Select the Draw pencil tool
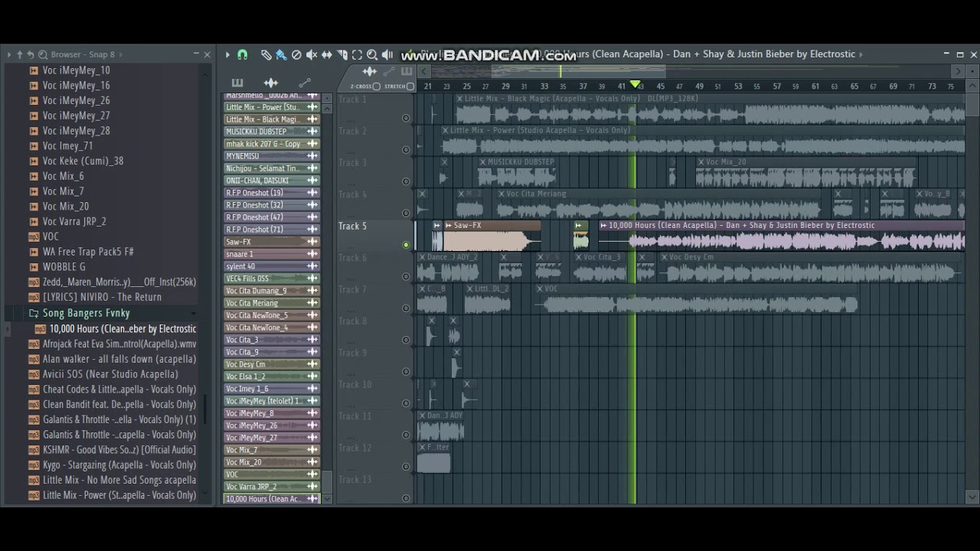The height and width of the screenshot is (551, 980). [x=266, y=54]
